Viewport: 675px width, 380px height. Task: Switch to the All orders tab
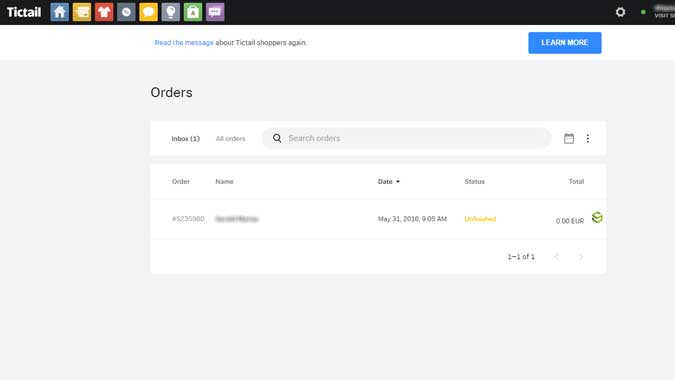[x=230, y=139]
